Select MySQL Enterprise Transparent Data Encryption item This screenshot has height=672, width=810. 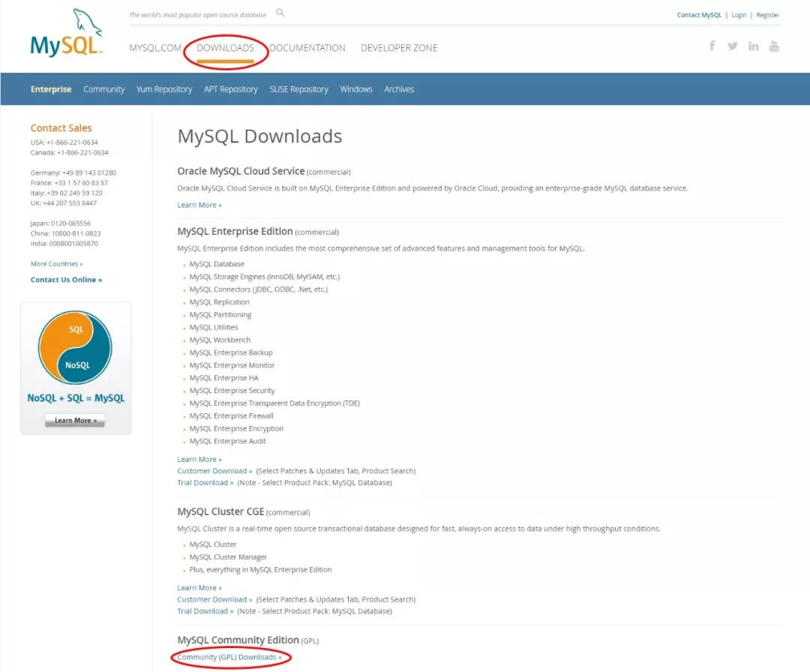coord(274,403)
